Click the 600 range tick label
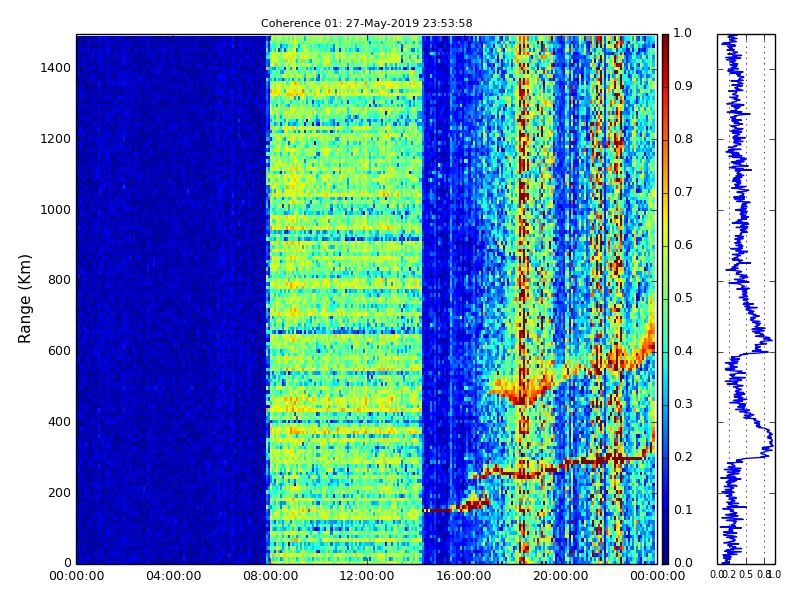 point(60,351)
